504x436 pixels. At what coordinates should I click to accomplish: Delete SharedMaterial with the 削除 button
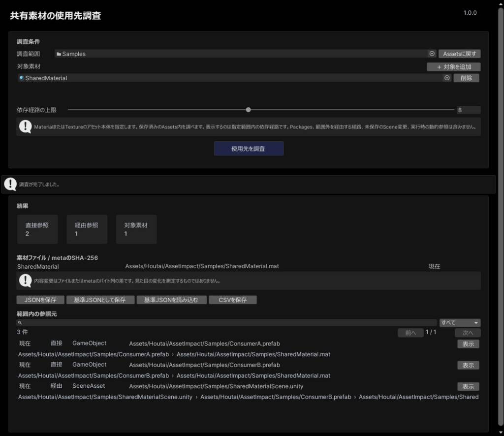(x=466, y=78)
